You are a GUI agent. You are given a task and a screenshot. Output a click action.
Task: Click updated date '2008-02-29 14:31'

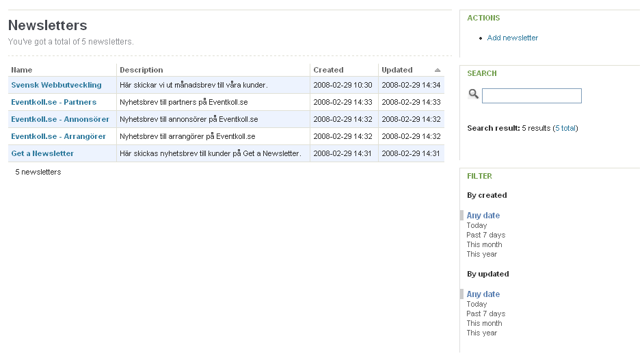[x=411, y=153]
